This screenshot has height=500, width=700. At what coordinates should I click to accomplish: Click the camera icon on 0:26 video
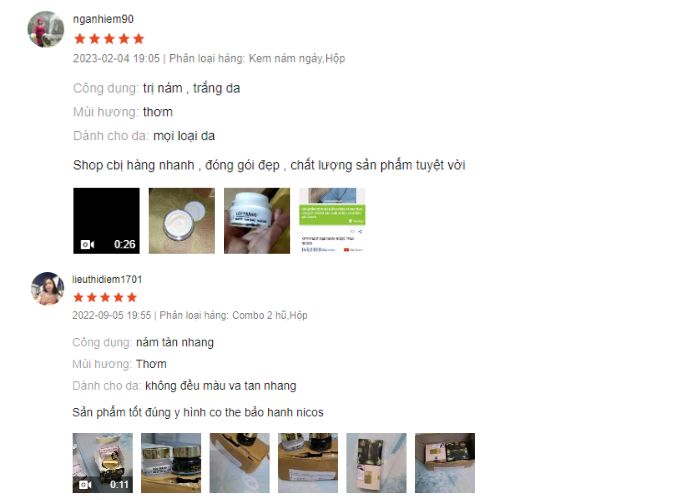(87, 244)
